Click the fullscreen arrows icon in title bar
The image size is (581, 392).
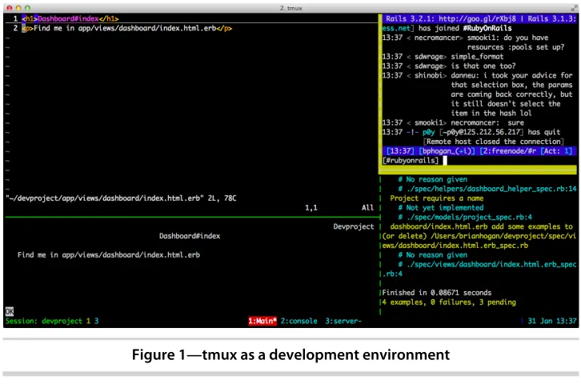(574, 8)
